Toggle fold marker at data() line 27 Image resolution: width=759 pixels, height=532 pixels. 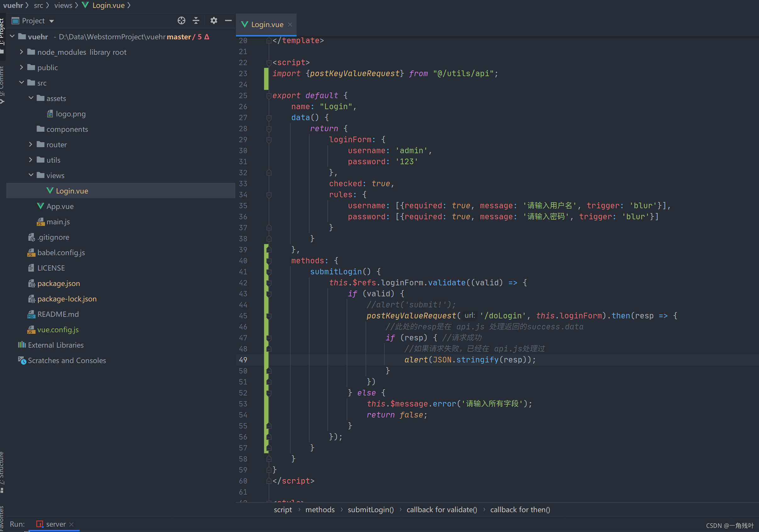coord(269,118)
